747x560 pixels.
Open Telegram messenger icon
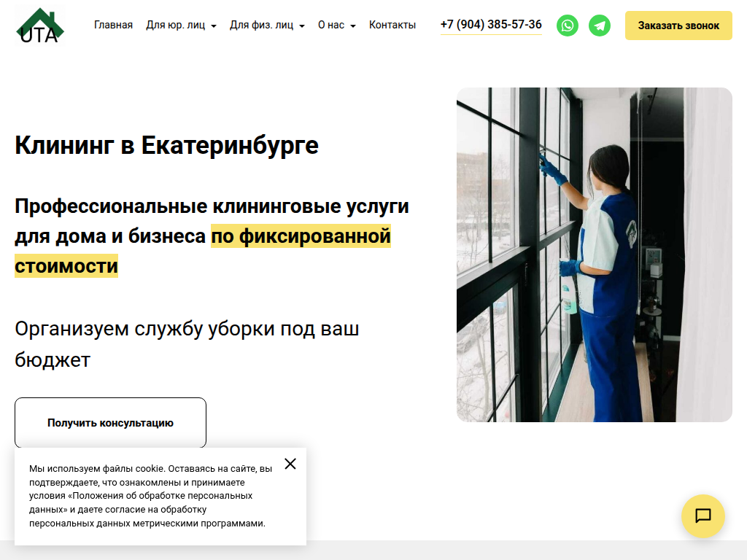point(600,26)
